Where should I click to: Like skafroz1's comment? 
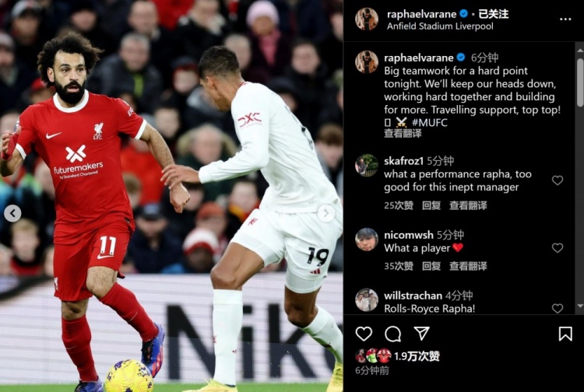pyautogui.click(x=558, y=180)
